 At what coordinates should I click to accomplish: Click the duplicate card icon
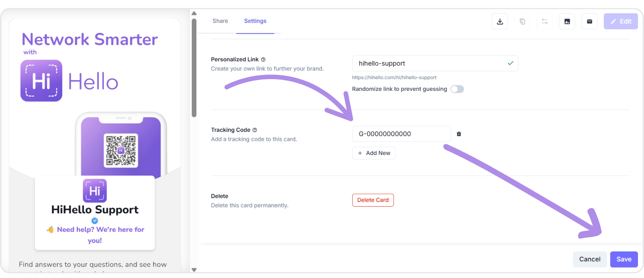522,21
